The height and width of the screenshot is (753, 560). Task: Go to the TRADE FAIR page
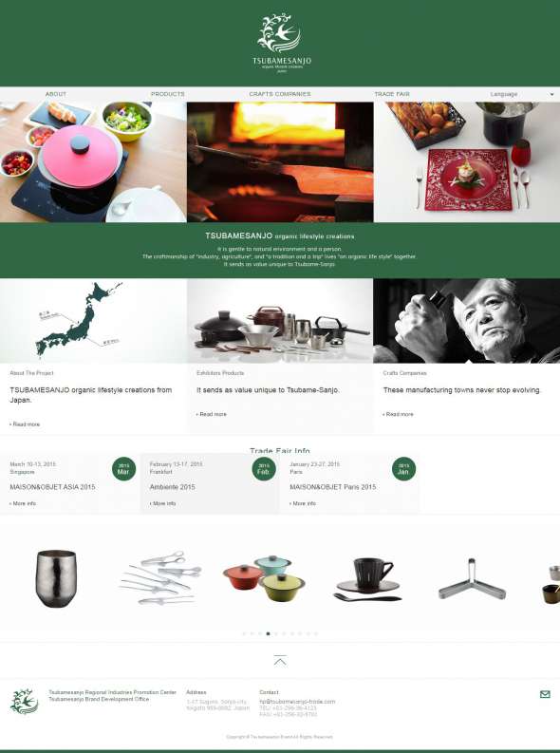click(392, 94)
